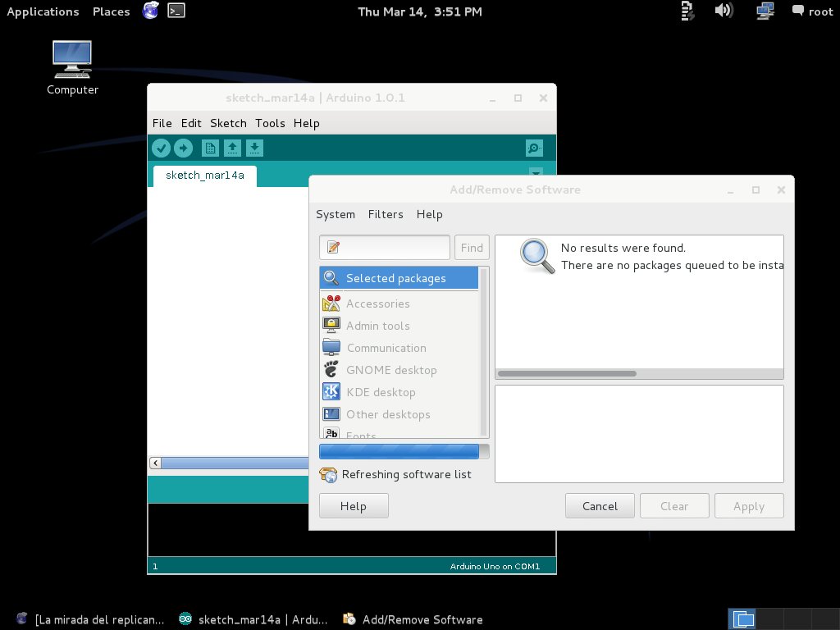Image resolution: width=840 pixels, height=630 pixels.
Task: Click the GNOME foot icon
Action: click(331, 369)
